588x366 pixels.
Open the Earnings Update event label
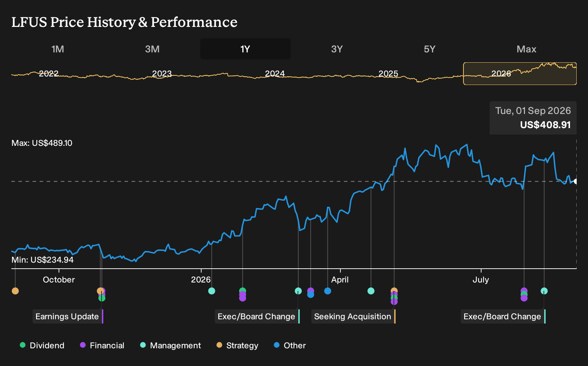pos(68,316)
